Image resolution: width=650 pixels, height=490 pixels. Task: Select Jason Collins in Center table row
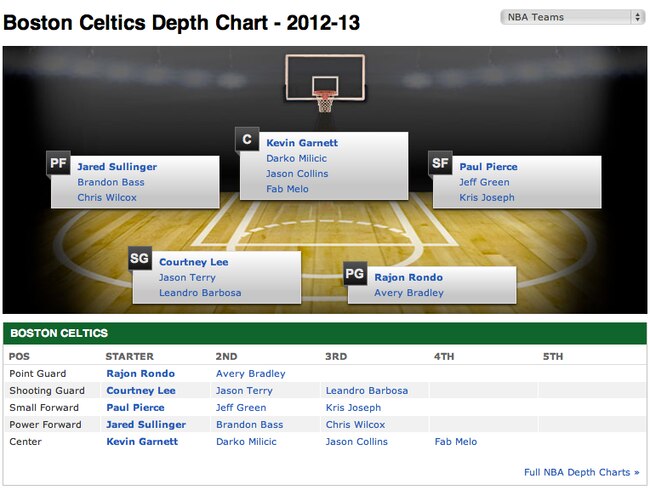[357, 441]
